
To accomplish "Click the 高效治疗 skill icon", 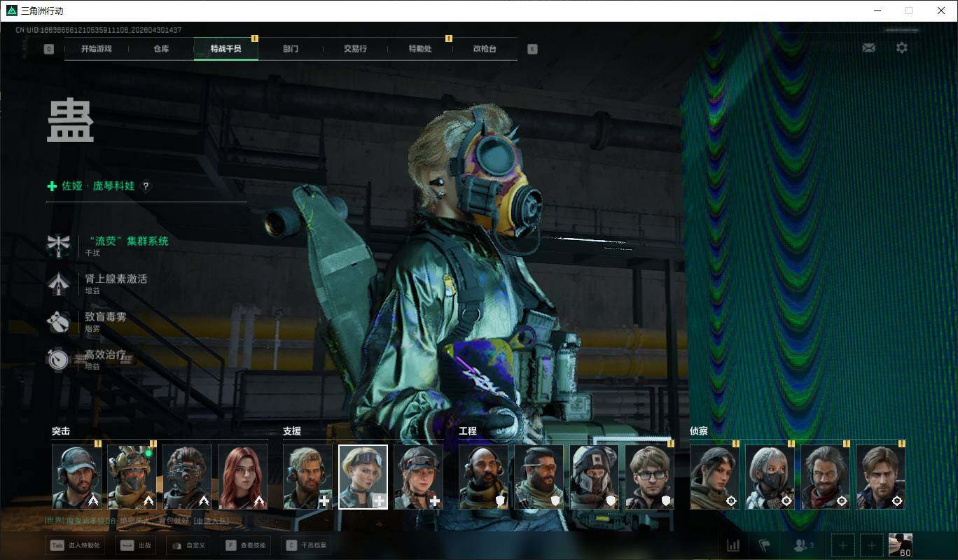I will pos(58,358).
